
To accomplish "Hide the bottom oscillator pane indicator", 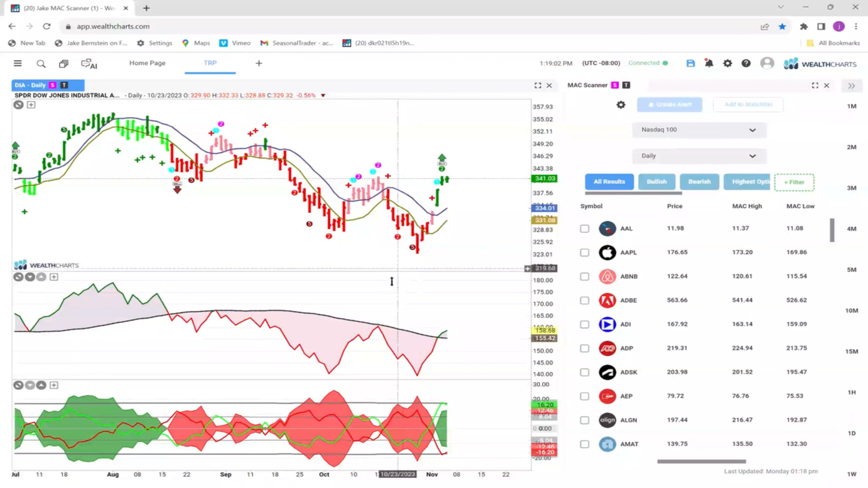I will click(x=18, y=385).
